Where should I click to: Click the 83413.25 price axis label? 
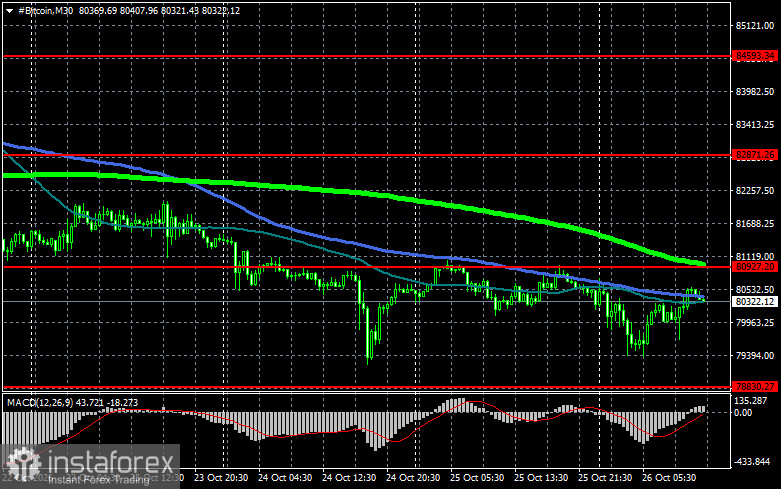coord(755,125)
